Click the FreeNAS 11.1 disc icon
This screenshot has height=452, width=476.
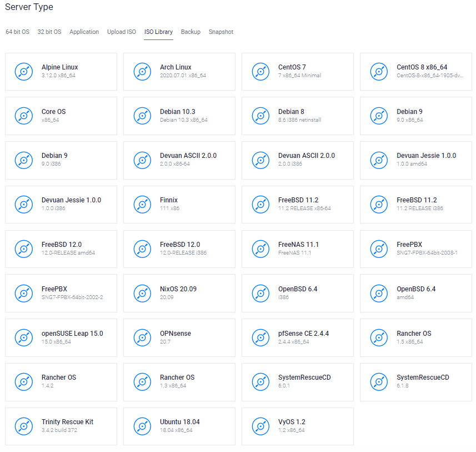coord(260,249)
